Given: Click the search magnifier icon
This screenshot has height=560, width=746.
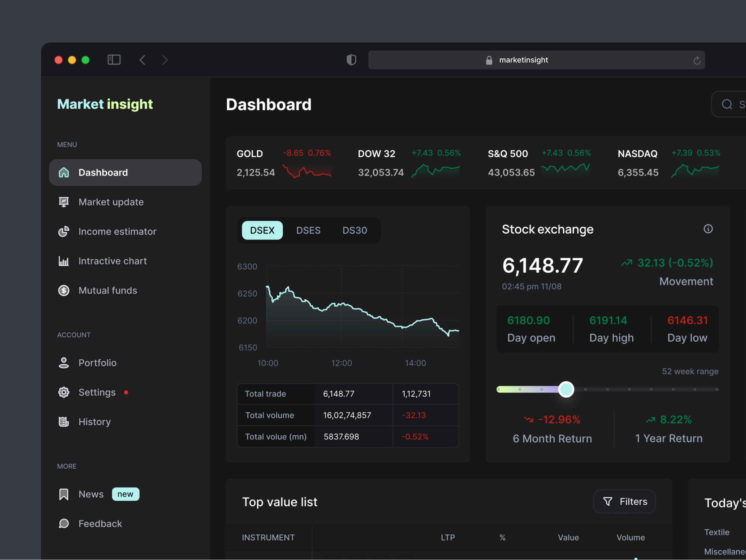Looking at the screenshot, I should (726, 104).
